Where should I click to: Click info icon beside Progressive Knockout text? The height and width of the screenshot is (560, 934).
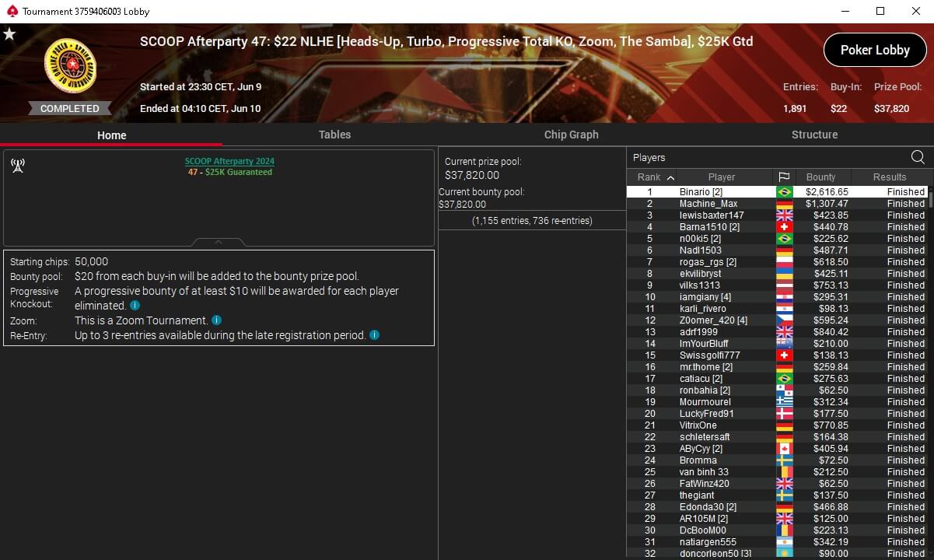click(135, 306)
